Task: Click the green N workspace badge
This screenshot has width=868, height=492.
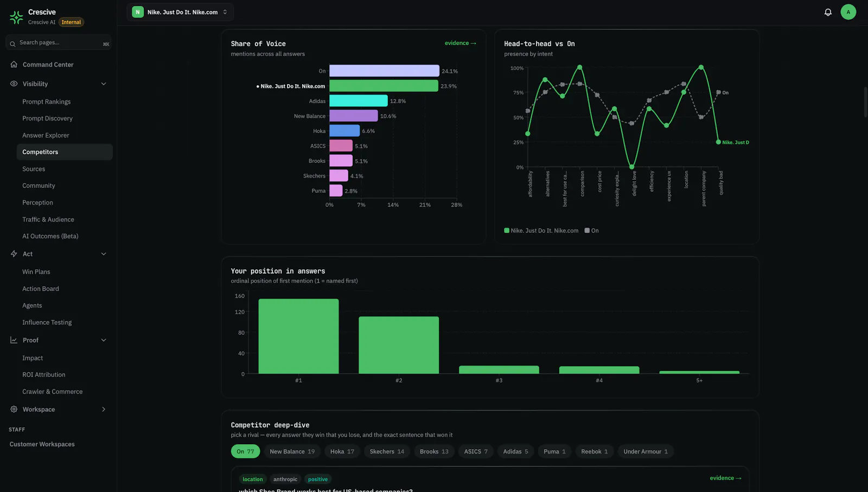Action: 138,12
